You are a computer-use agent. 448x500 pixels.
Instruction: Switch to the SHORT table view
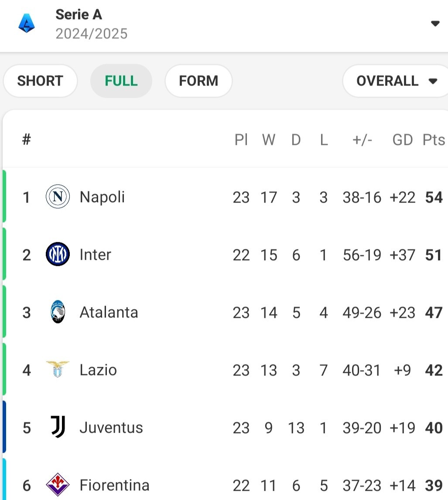[40, 81]
